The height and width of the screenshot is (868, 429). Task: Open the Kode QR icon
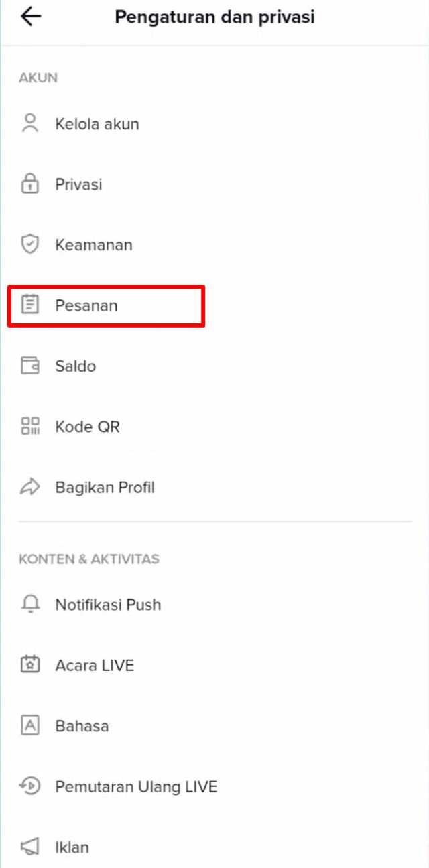click(29, 427)
